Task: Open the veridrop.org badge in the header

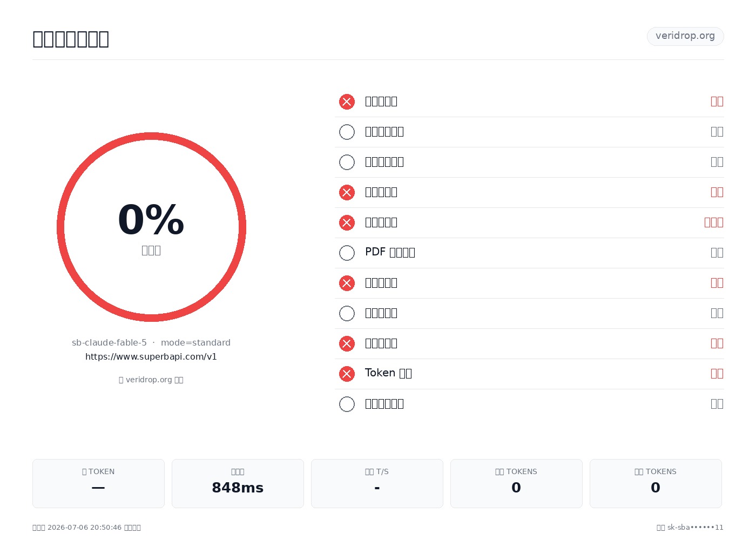Action: click(685, 36)
